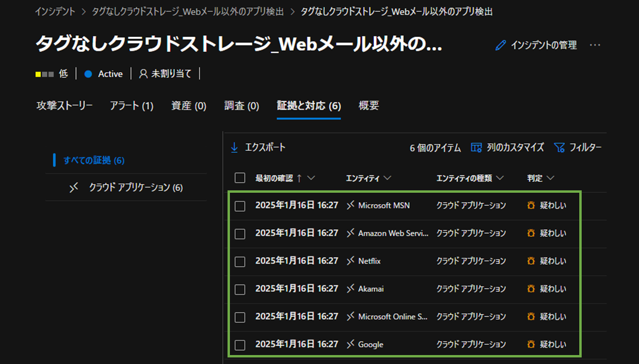Viewport: 639px width, 364px height.
Task: Click the severity low indicator bars
Action: [44, 74]
